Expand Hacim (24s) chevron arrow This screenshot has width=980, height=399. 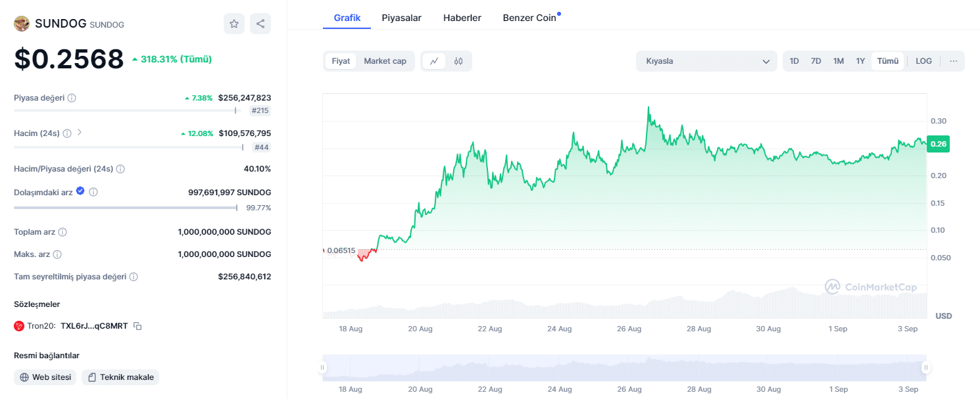point(80,133)
